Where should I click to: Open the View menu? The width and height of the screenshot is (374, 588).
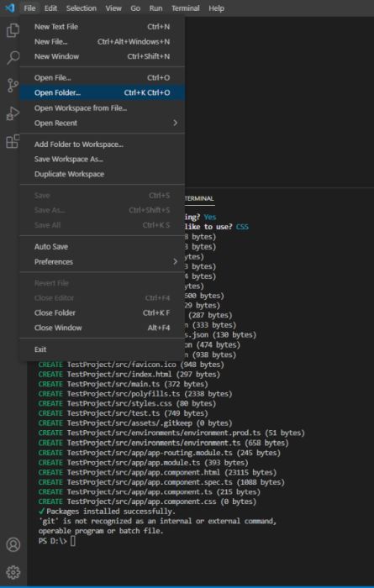point(113,8)
